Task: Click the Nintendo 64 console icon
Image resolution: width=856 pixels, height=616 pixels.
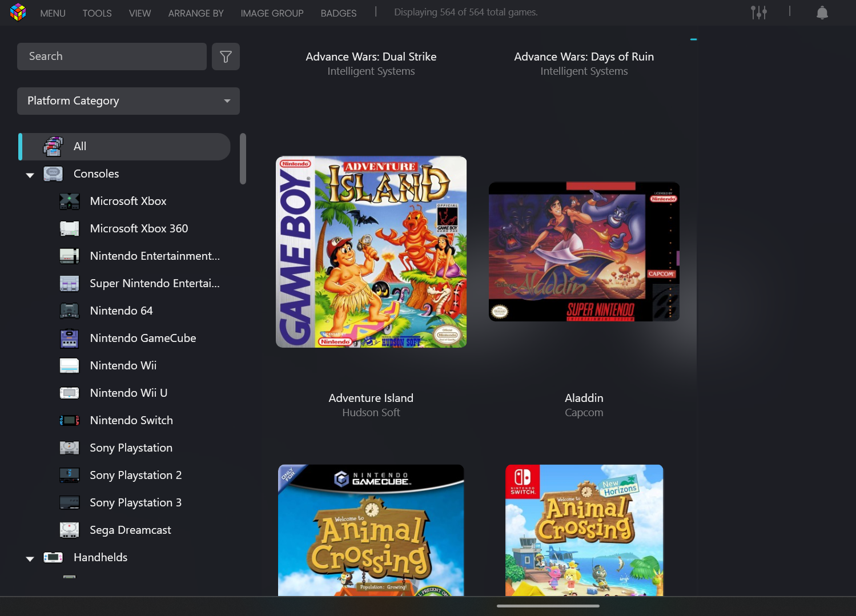Action: 70,311
